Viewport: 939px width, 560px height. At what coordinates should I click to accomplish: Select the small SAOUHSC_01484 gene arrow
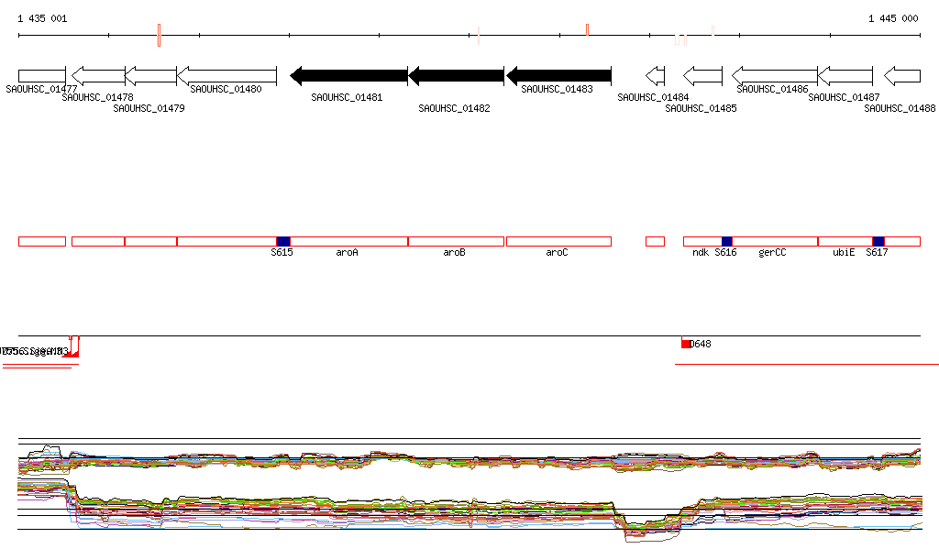(x=655, y=76)
